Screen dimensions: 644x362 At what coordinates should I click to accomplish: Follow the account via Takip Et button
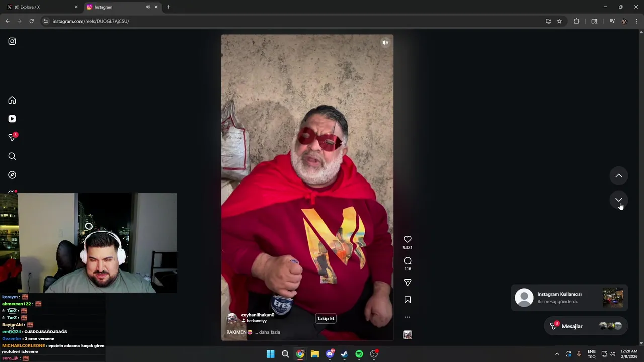(326, 318)
